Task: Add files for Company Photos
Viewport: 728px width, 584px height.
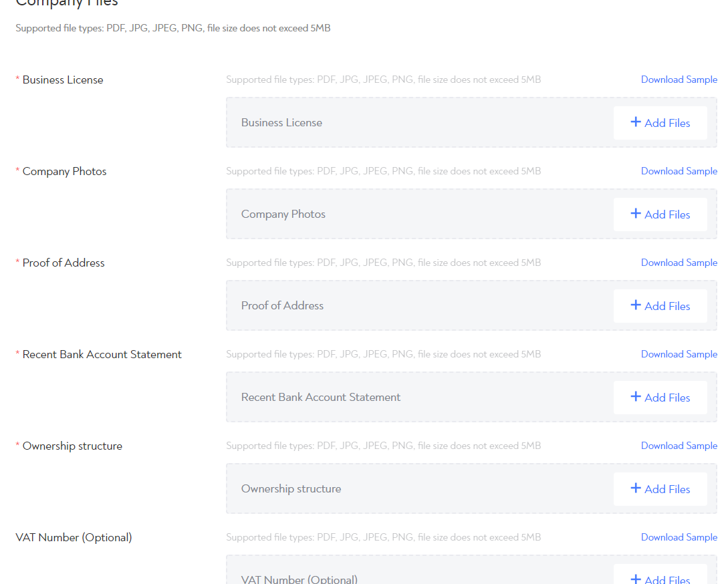Action: click(x=660, y=214)
